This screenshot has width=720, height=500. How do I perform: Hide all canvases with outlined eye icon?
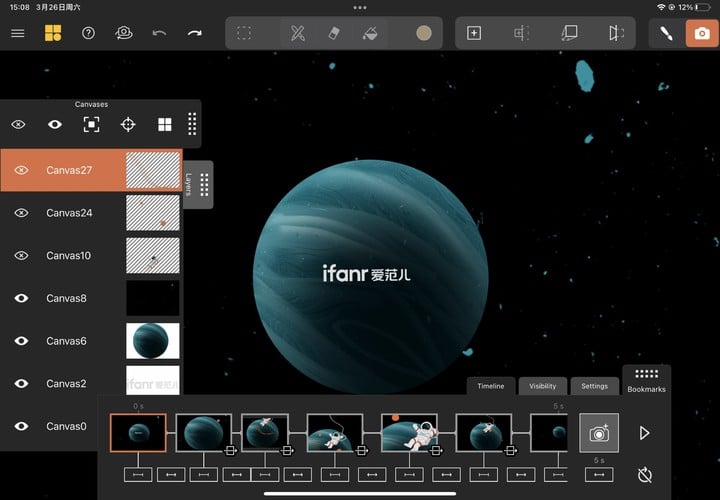coord(18,124)
